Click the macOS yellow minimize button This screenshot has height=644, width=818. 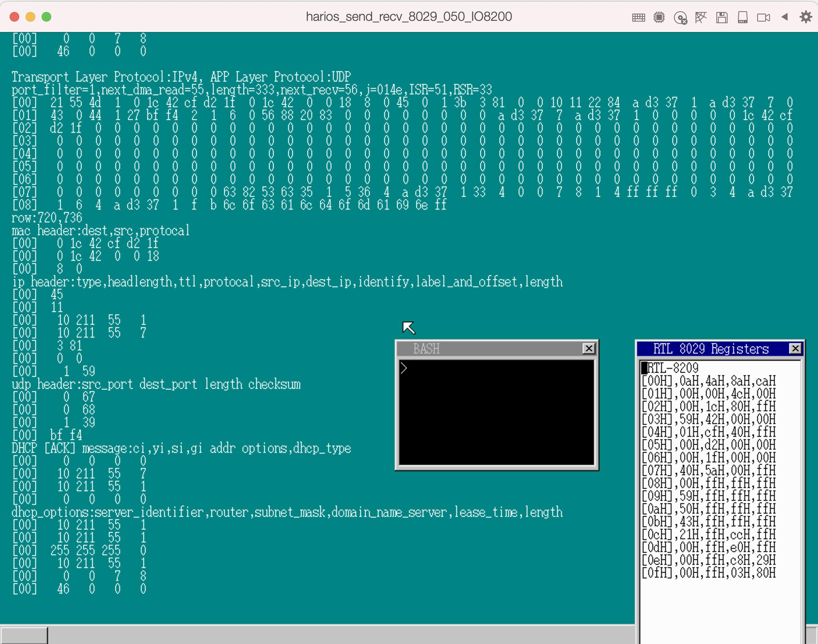coord(30,17)
